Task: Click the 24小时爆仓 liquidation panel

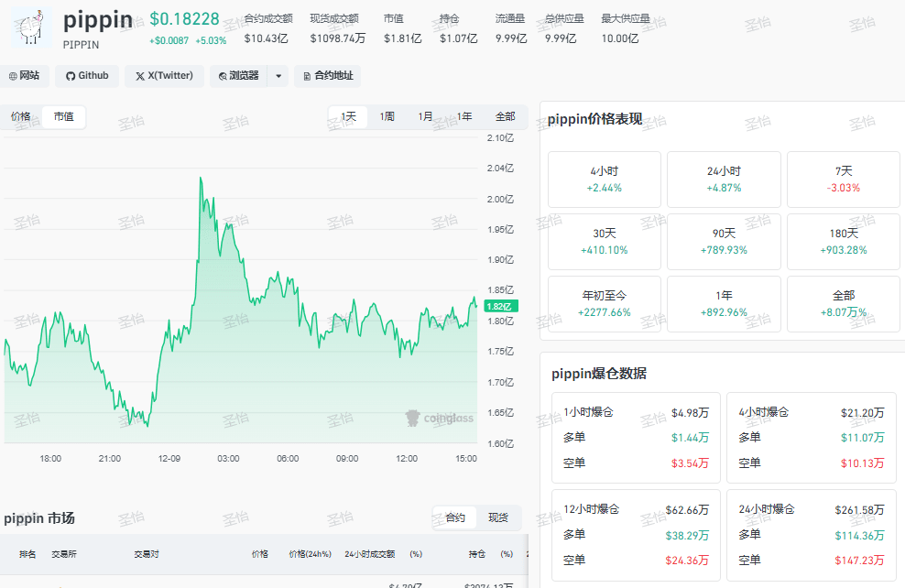Action: [x=812, y=534]
